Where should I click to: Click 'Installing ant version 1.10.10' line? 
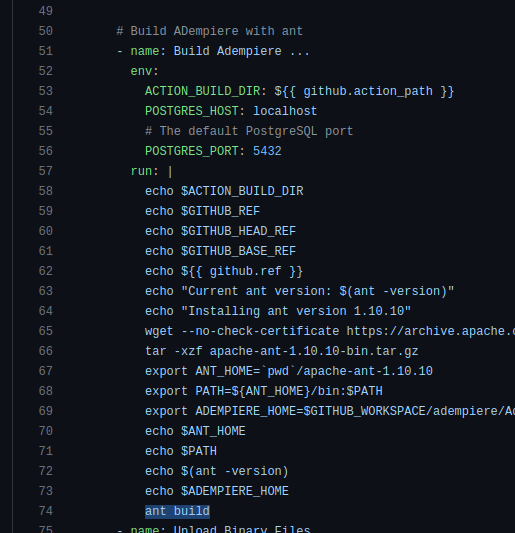(x=278, y=311)
